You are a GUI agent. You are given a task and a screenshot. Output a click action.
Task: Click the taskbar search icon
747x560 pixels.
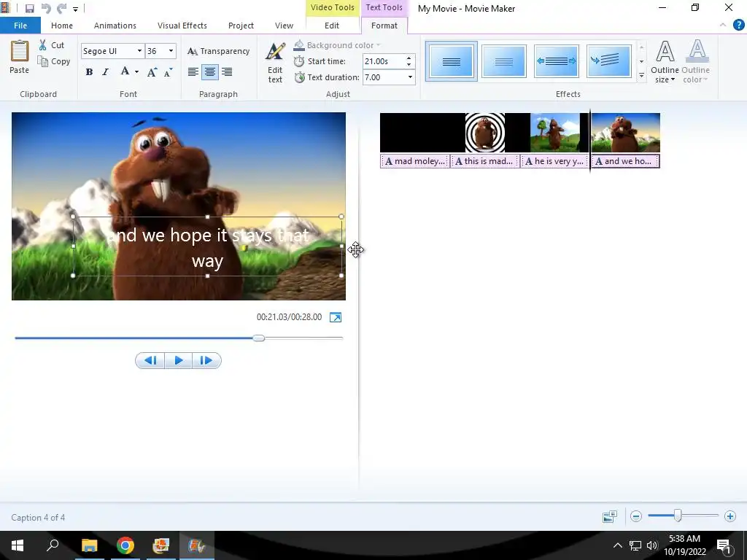point(53,545)
